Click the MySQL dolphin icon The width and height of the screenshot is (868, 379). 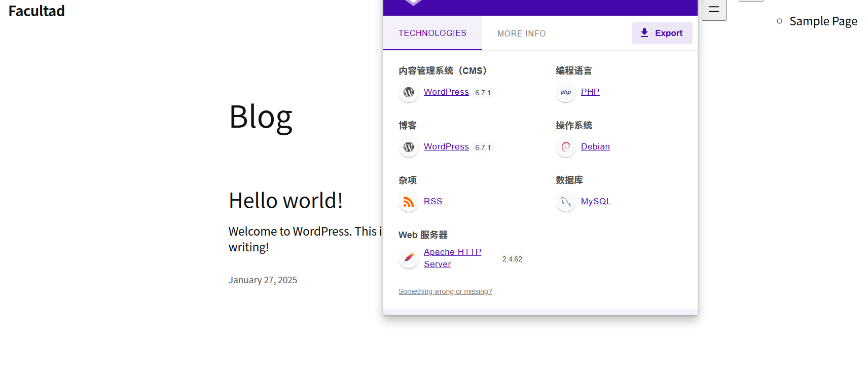(566, 202)
